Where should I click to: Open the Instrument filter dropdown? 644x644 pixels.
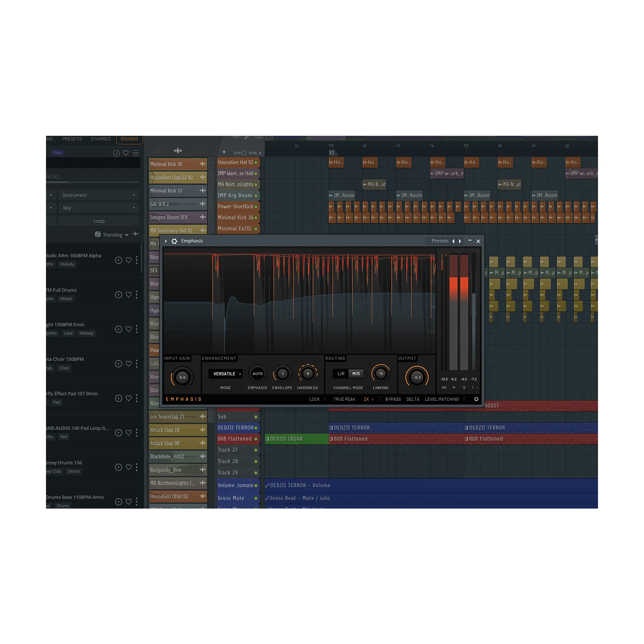(x=99, y=195)
